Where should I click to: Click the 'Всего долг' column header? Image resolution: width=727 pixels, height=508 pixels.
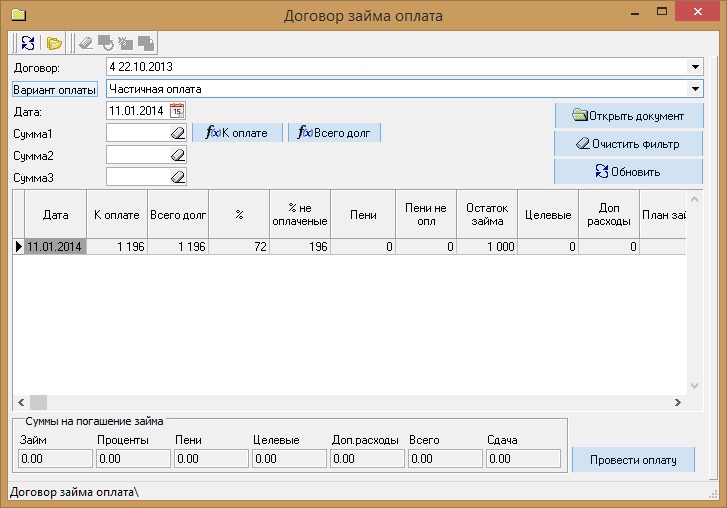178,215
